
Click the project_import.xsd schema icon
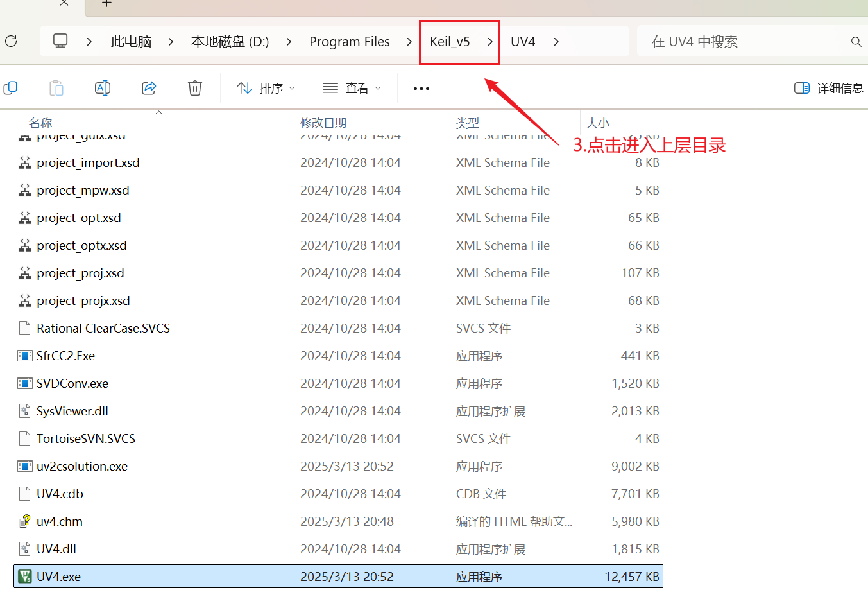pyautogui.click(x=25, y=163)
